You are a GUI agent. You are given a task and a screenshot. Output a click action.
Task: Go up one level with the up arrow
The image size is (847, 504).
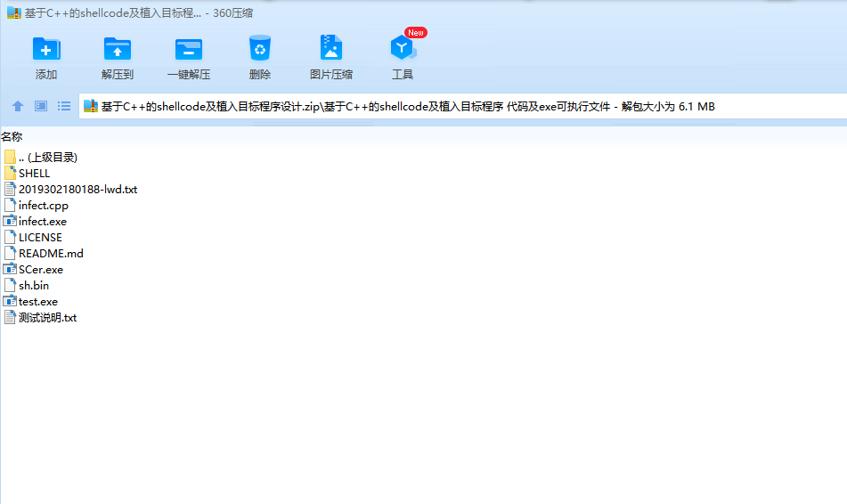tap(18, 107)
